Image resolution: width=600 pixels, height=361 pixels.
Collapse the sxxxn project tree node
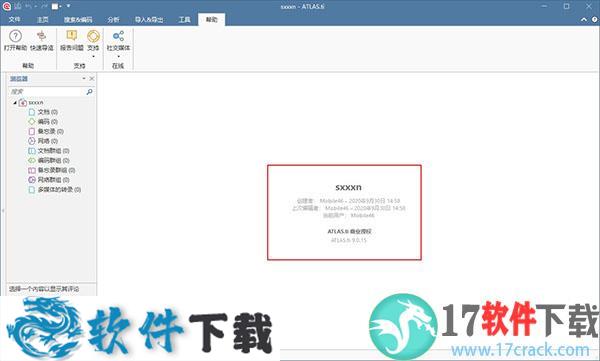[15, 103]
